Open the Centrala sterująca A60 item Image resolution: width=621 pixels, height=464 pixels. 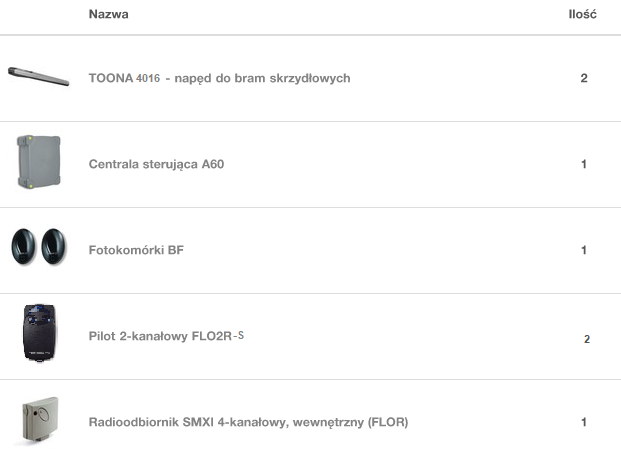point(156,164)
